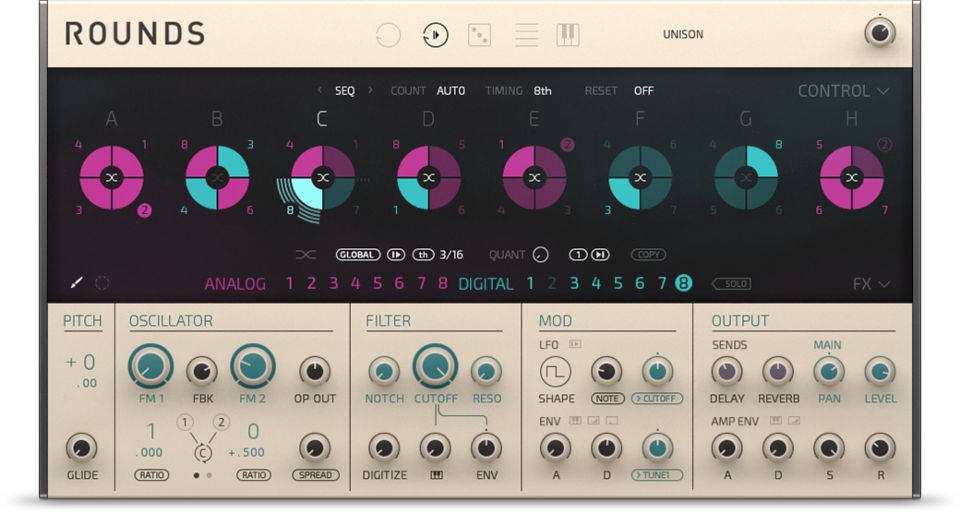The height and width of the screenshot is (513, 960).
Task: Click the three-line list icon in header
Action: (x=526, y=35)
